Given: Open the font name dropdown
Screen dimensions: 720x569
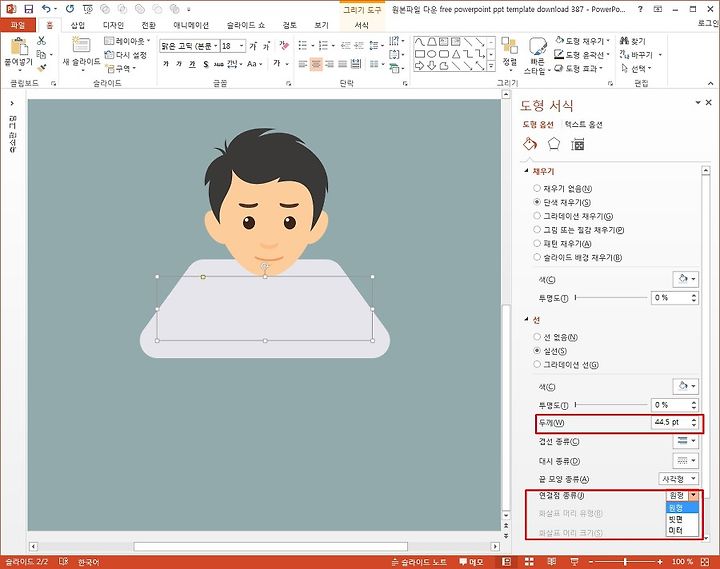Looking at the screenshot, I should click(x=215, y=46).
